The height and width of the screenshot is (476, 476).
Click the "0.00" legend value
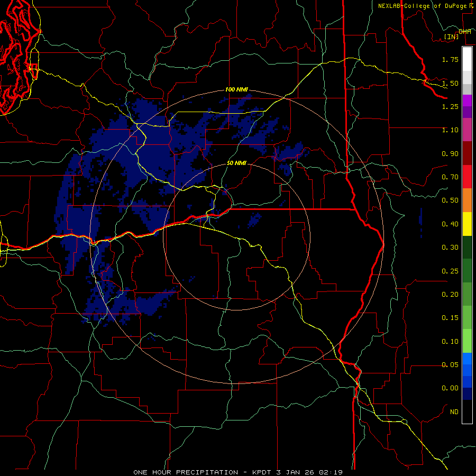(450, 388)
